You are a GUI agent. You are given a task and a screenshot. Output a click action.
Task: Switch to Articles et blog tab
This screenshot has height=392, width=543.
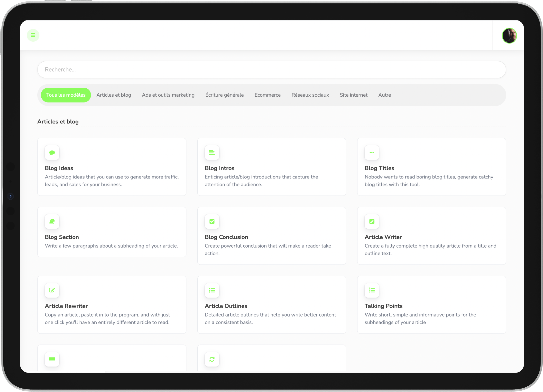tap(114, 95)
